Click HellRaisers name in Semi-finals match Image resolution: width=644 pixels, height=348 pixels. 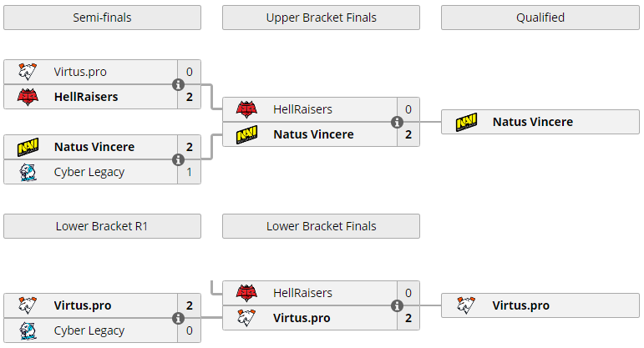(86, 97)
